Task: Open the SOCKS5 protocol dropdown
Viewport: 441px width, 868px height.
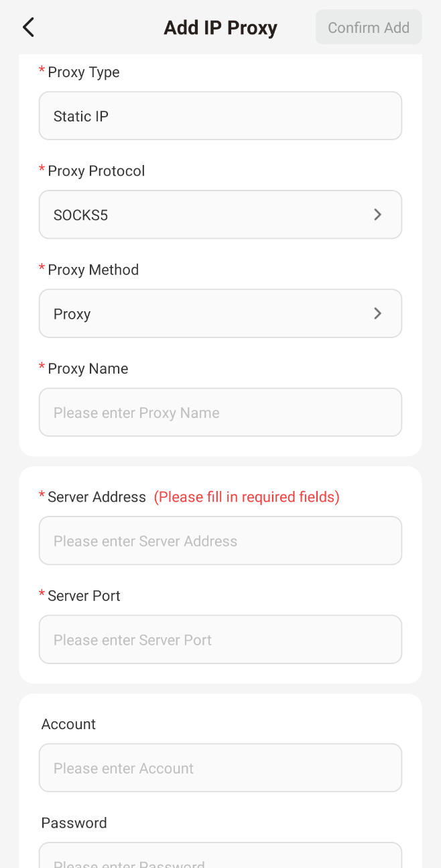Action: point(220,215)
